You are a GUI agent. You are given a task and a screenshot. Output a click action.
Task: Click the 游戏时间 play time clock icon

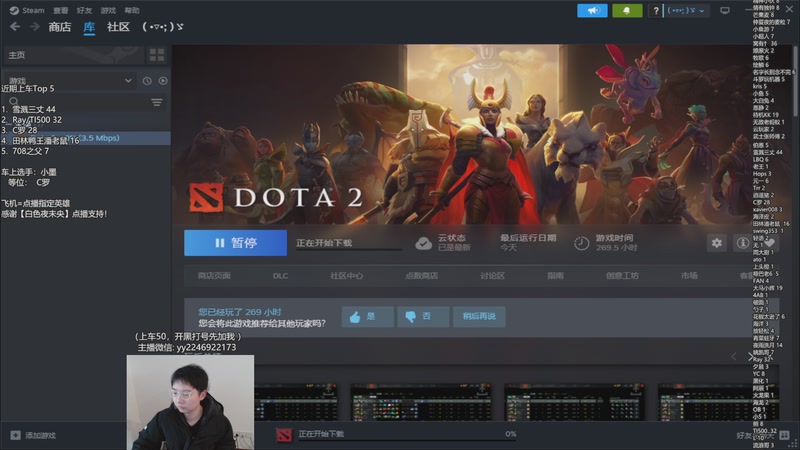point(581,243)
